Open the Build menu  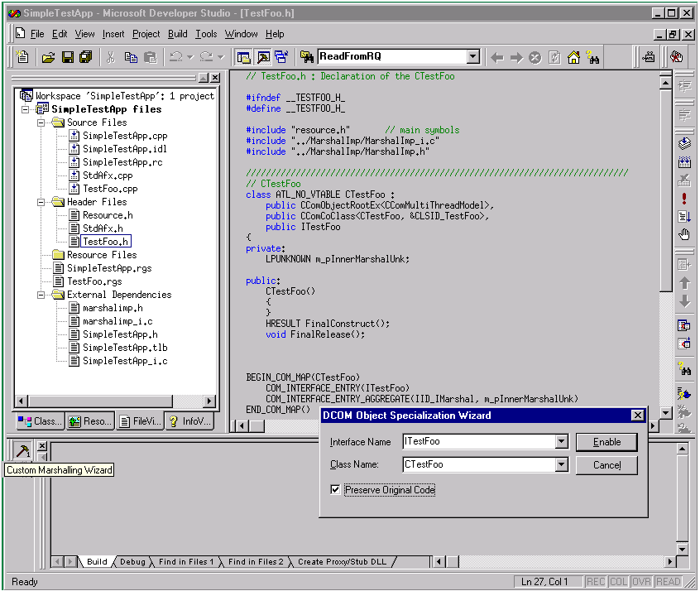(x=177, y=34)
